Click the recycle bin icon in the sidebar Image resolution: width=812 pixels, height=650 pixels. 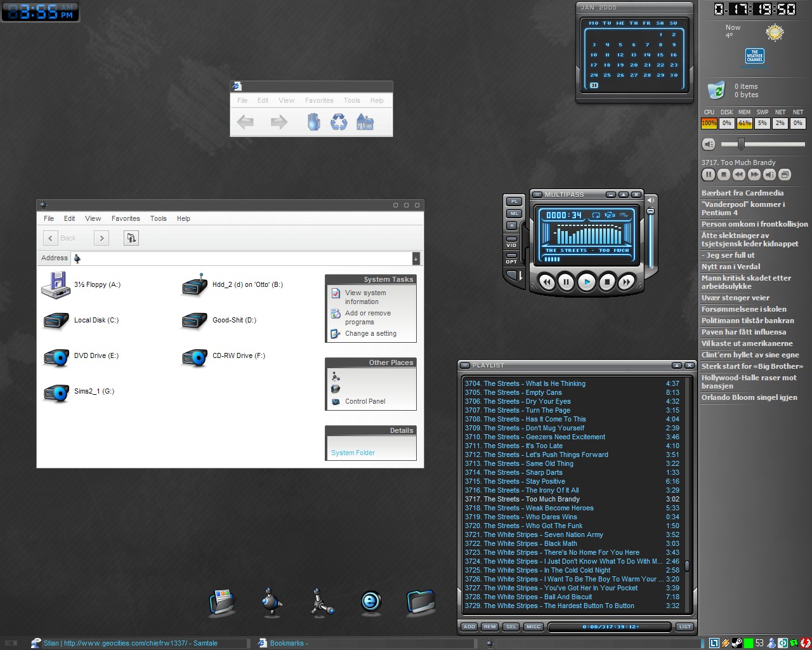pos(716,90)
